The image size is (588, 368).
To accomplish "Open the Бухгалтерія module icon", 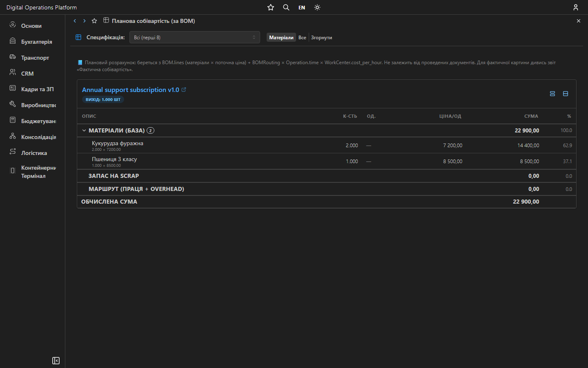I will point(13,41).
